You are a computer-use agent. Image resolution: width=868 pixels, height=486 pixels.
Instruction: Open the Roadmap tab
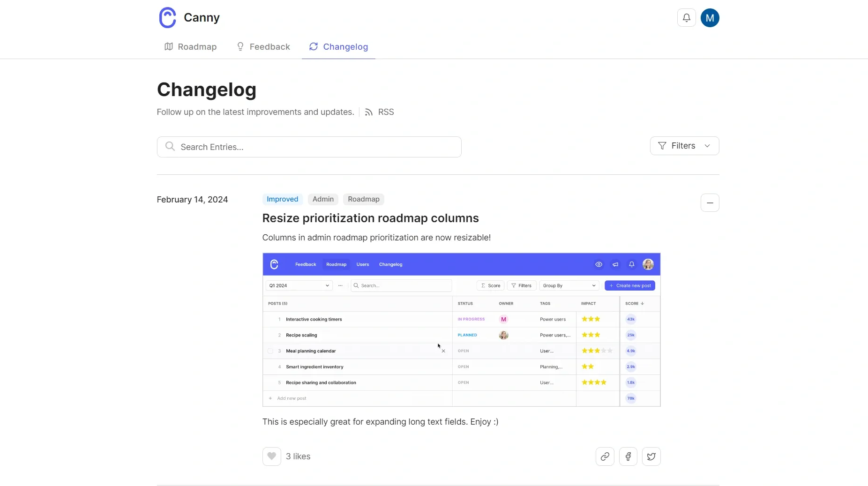[x=190, y=47]
